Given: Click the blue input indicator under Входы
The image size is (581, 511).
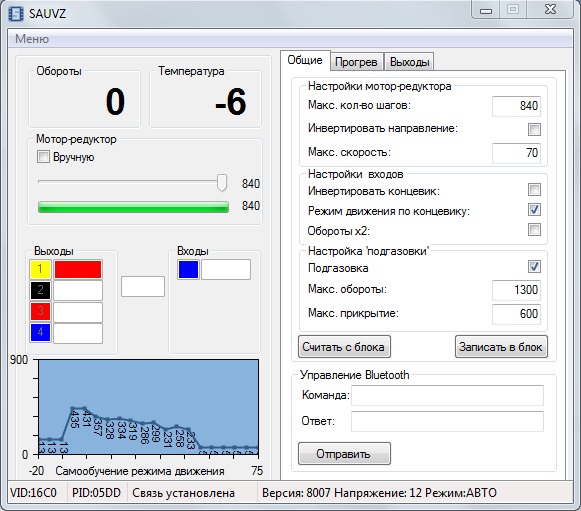Looking at the screenshot, I should (188, 269).
